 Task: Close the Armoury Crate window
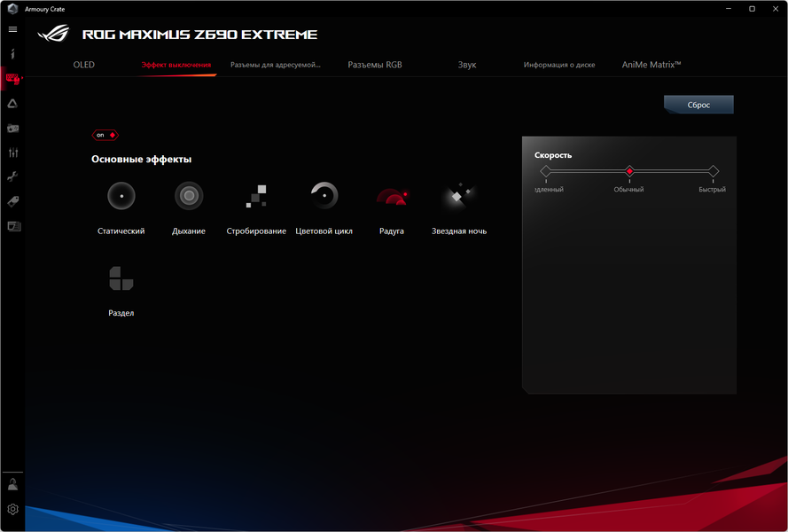(776, 9)
